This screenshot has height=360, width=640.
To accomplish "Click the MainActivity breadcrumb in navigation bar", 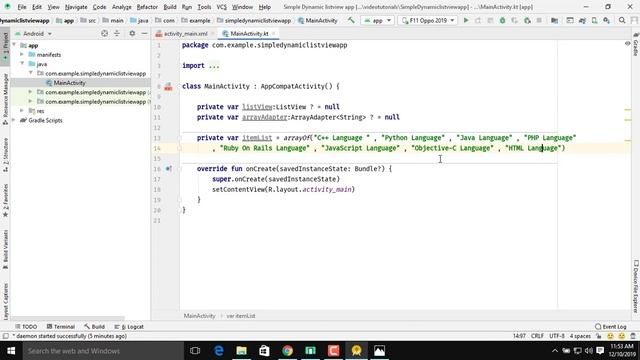I will [318, 20].
